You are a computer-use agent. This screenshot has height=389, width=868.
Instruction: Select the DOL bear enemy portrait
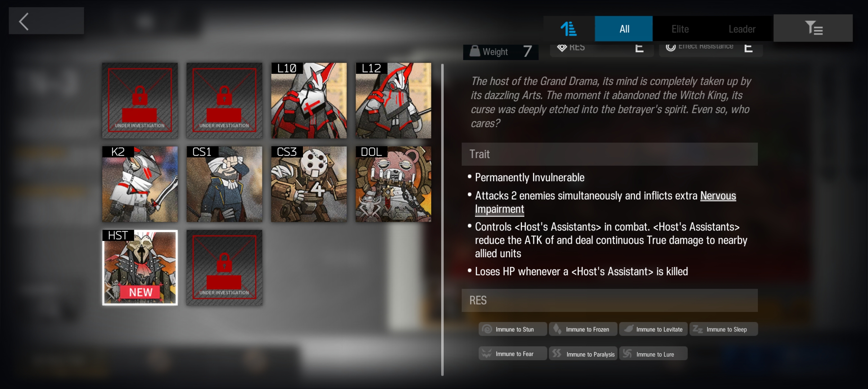tap(393, 184)
